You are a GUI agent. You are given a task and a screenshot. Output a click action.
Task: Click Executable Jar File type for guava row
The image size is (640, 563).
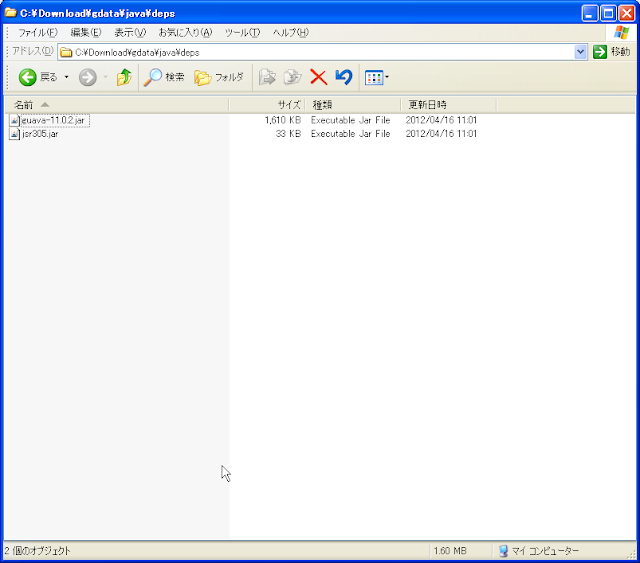pos(350,120)
